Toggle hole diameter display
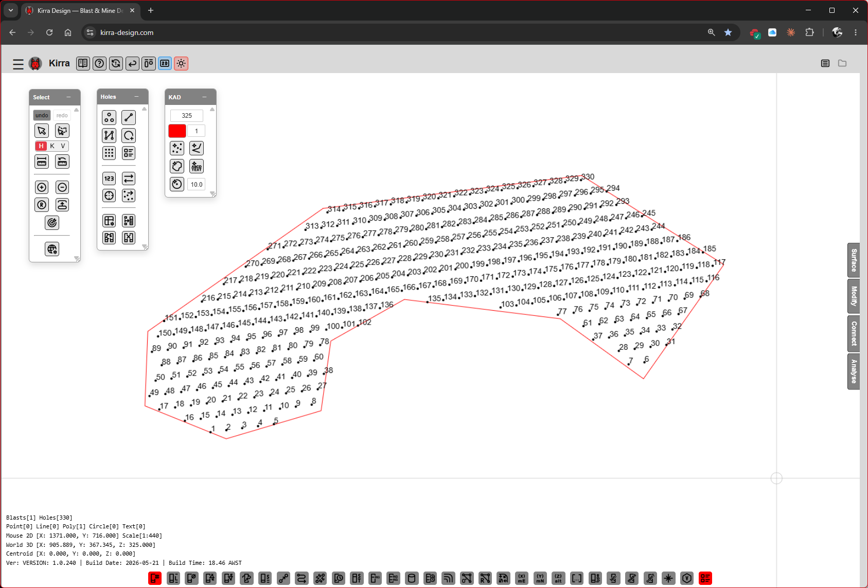 [x=192, y=578]
